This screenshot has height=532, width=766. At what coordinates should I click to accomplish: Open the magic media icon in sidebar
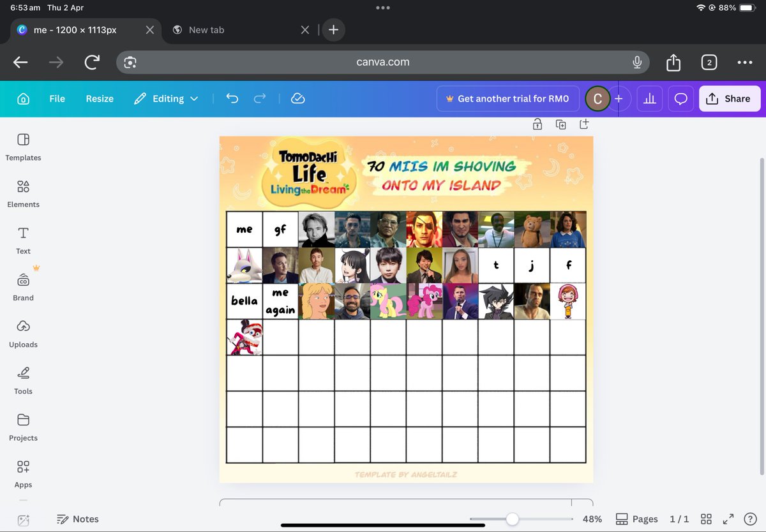(23, 520)
